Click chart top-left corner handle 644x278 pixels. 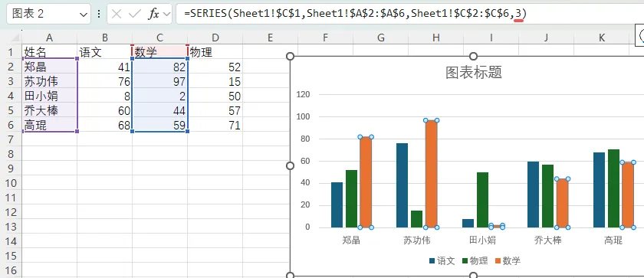[290, 56]
